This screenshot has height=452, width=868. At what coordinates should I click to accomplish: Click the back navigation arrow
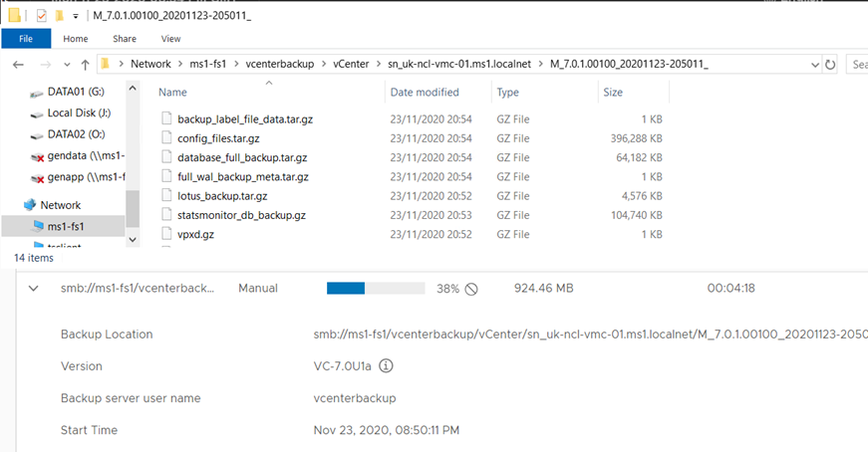[18, 65]
